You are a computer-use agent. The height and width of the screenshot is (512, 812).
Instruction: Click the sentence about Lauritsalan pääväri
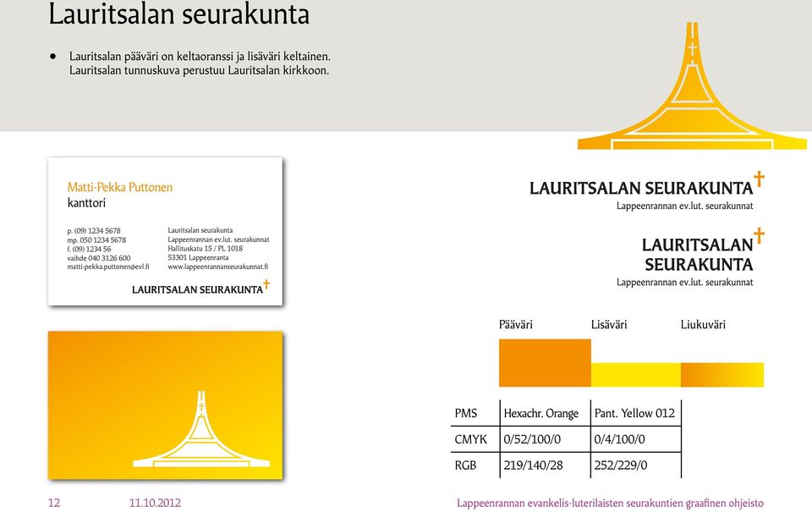coord(200,56)
